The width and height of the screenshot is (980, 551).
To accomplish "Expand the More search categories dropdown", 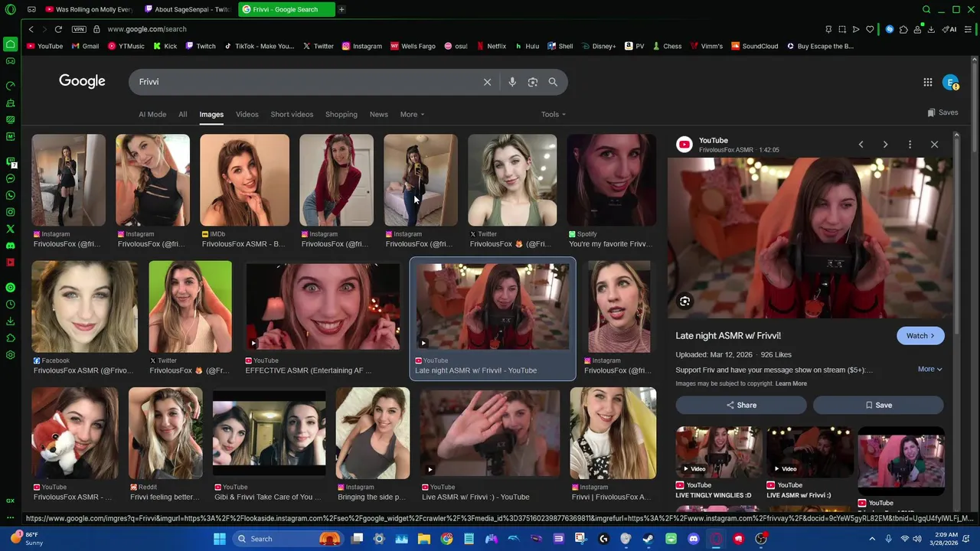I will pyautogui.click(x=412, y=115).
